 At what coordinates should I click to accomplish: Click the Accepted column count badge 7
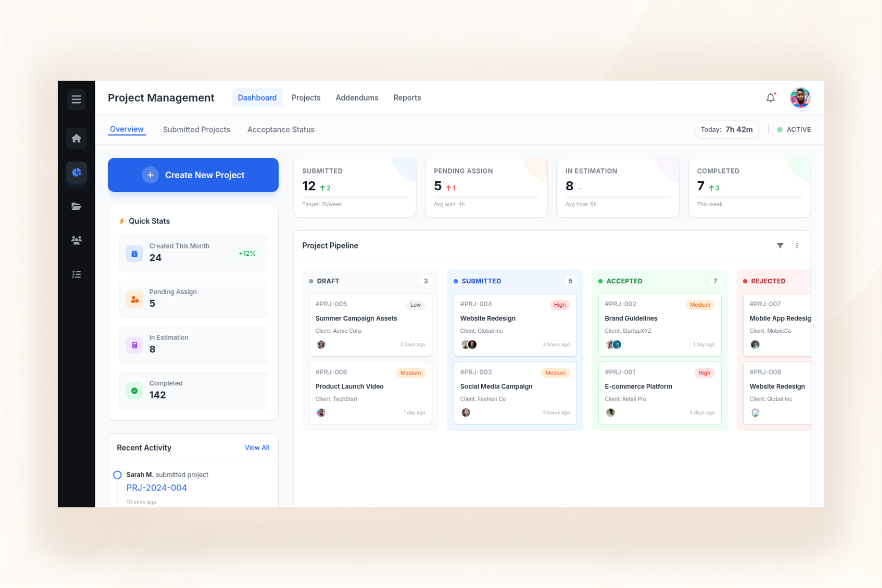tap(715, 281)
